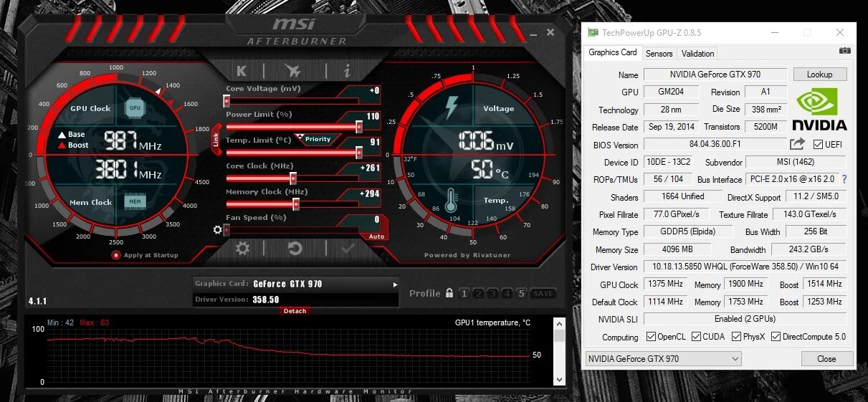Open Afterburner settings gear icon

[242, 249]
